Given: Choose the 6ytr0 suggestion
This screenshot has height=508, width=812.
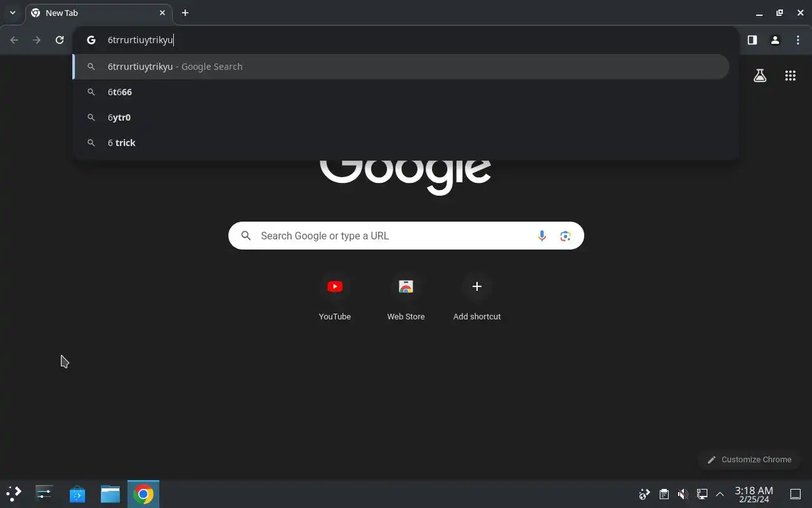Looking at the screenshot, I should 401,117.
